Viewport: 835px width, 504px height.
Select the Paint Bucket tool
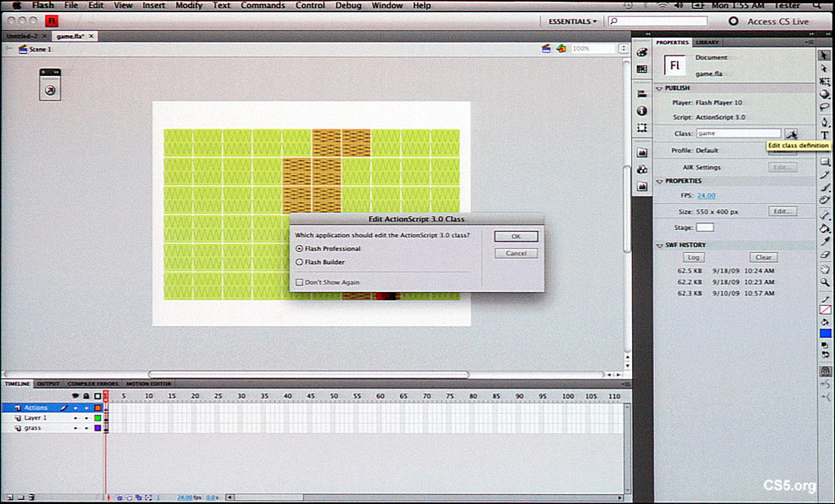[x=824, y=228]
